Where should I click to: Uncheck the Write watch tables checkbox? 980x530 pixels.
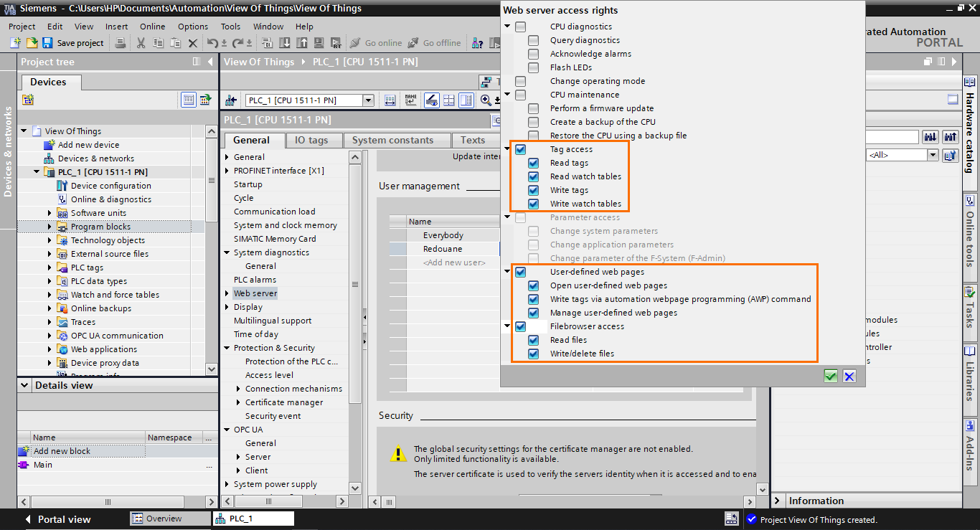click(534, 204)
